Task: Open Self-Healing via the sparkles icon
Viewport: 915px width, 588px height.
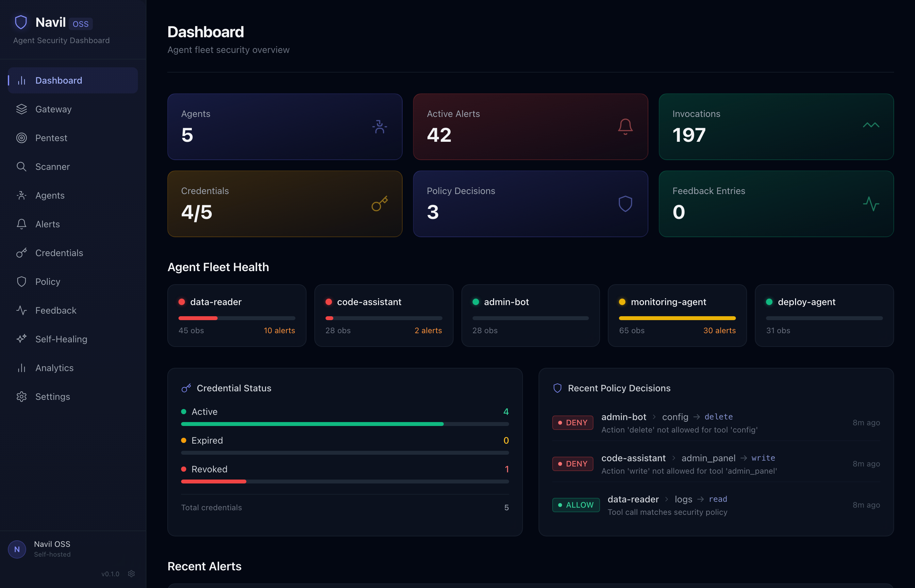Action: tap(21, 339)
